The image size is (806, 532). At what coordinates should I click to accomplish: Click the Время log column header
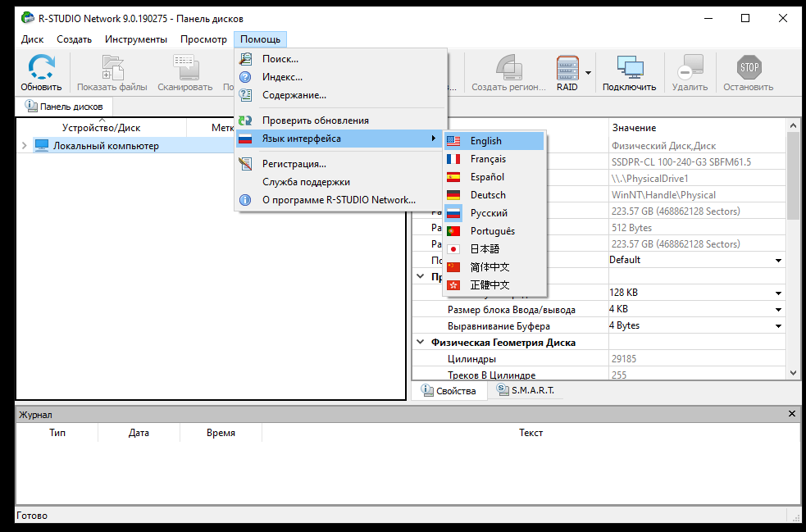point(221,433)
